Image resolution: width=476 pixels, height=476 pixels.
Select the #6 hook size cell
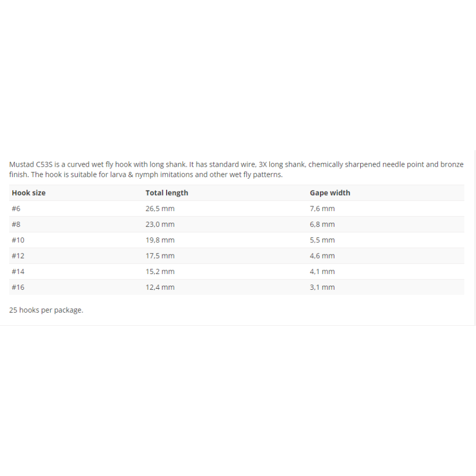16,208
